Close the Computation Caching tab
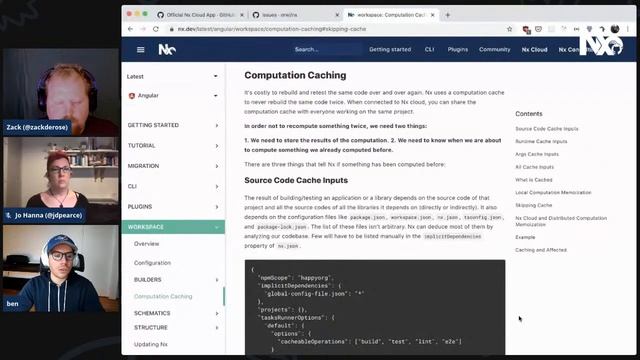Screen dimensions: 640x360 click(433, 15)
